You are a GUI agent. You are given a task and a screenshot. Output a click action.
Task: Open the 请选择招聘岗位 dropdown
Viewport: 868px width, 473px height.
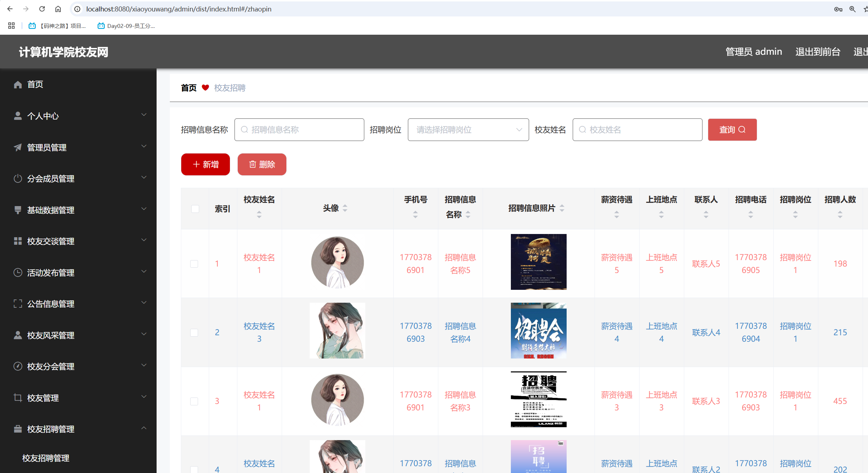click(x=468, y=130)
